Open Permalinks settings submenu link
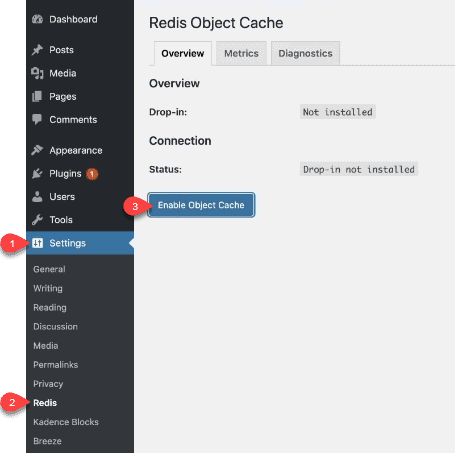Image resolution: width=455 pixels, height=453 pixels. point(56,365)
